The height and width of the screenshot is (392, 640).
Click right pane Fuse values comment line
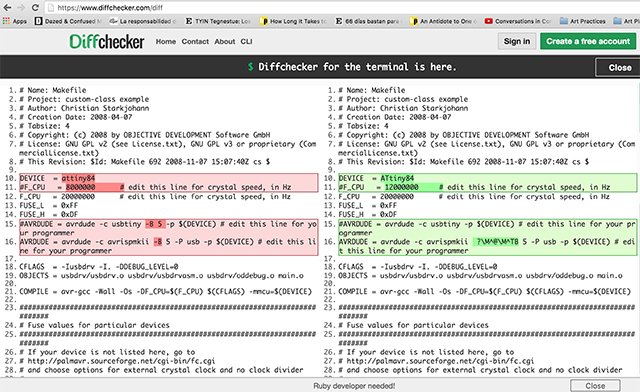[x=413, y=325]
